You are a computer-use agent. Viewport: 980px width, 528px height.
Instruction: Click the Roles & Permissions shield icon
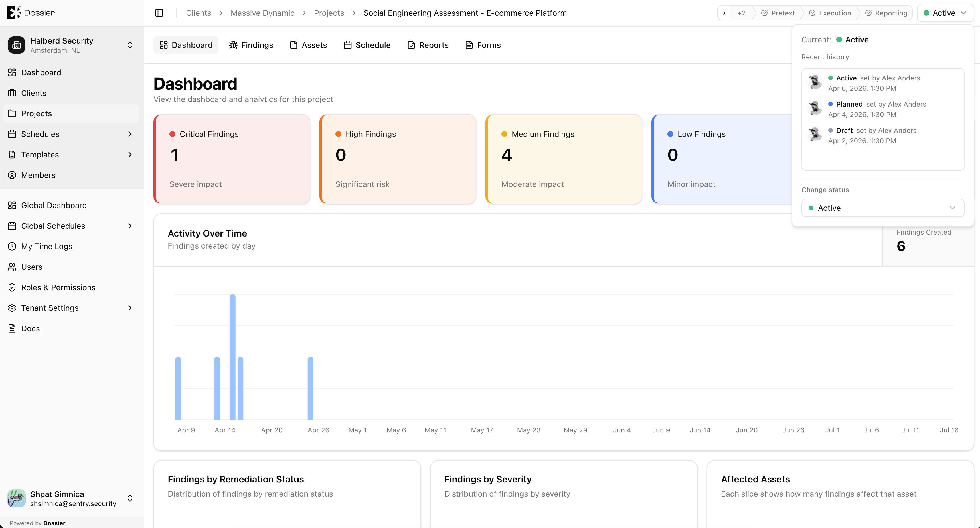click(12, 287)
